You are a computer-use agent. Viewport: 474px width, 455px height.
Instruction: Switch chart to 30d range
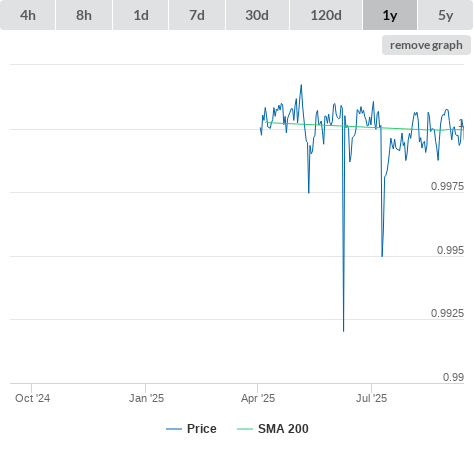pyautogui.click(x=257, y=15)
